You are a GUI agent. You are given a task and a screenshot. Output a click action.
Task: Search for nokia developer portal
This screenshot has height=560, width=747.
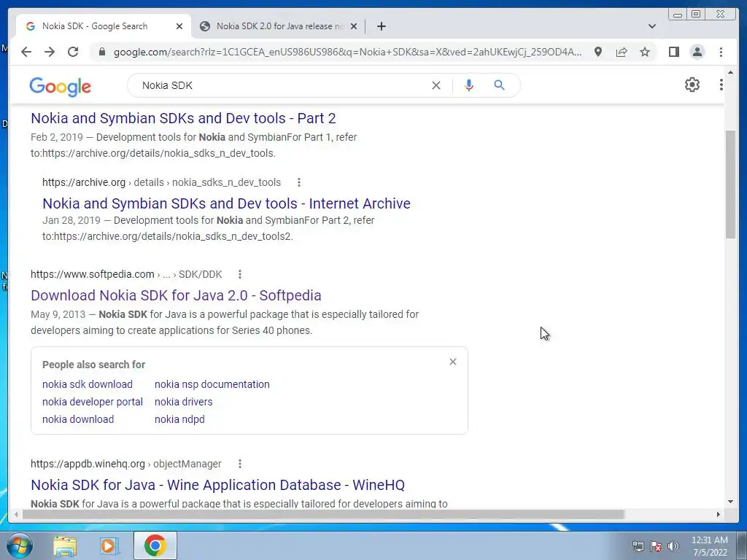93,402
